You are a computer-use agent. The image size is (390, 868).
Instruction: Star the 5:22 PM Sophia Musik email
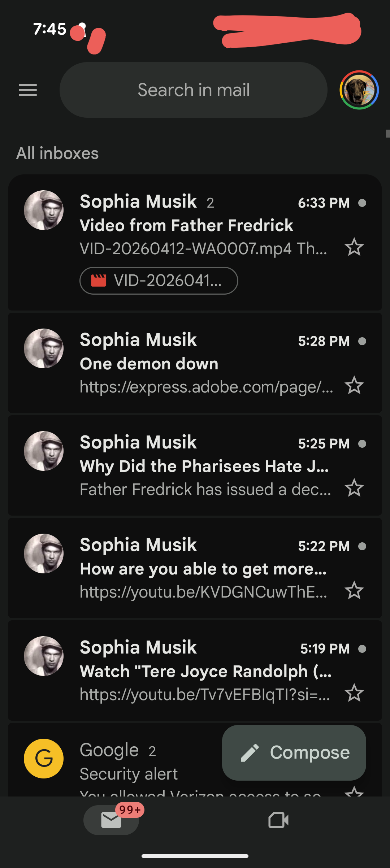[x=354, y=591]
